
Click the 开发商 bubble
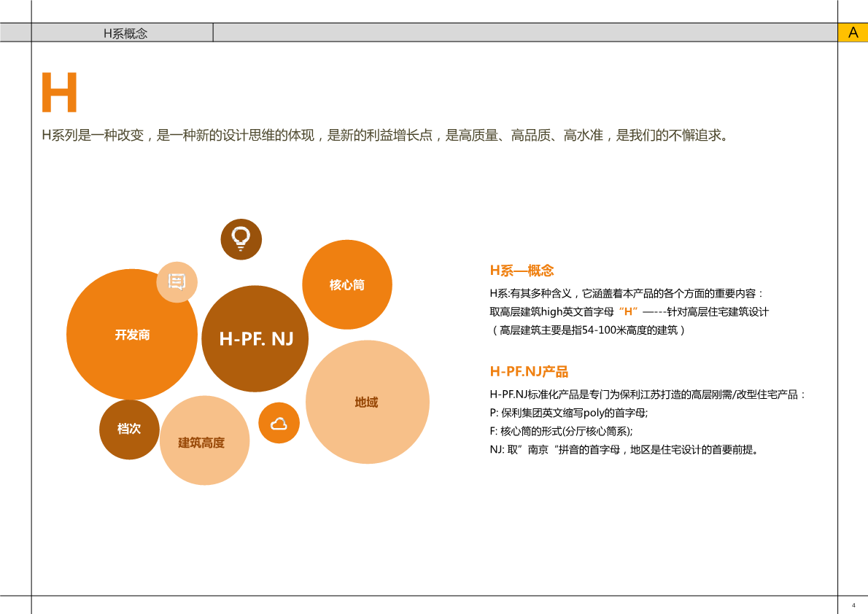132,335
